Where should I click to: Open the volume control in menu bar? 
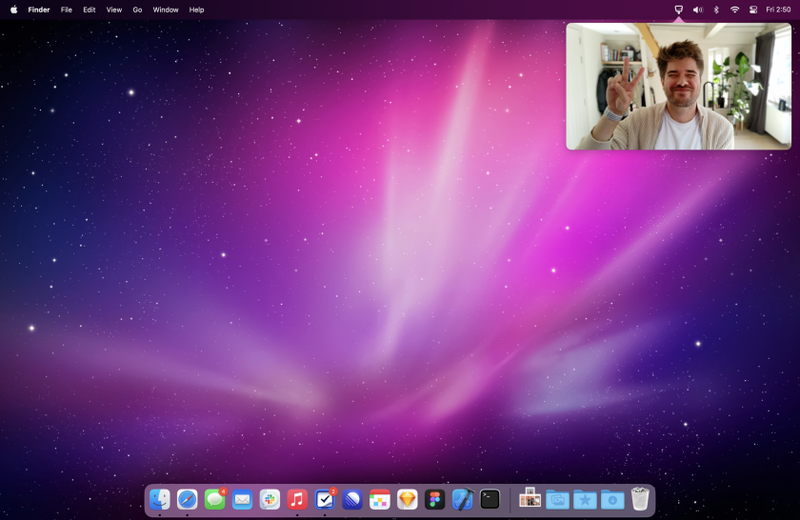697,10
